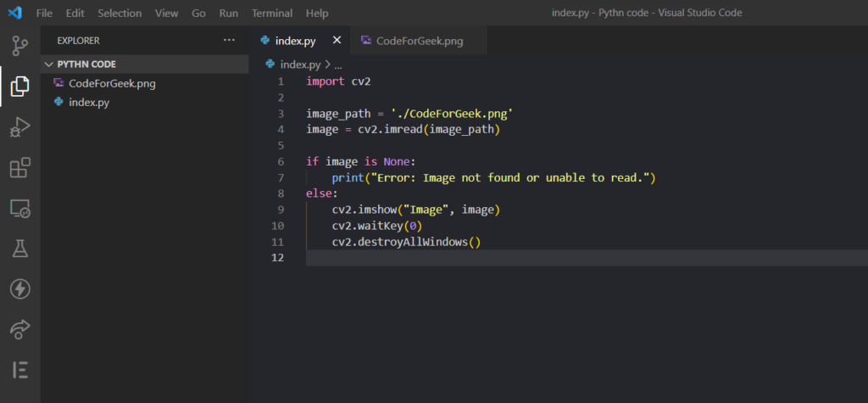Open the Extensions view

[20, 167]
